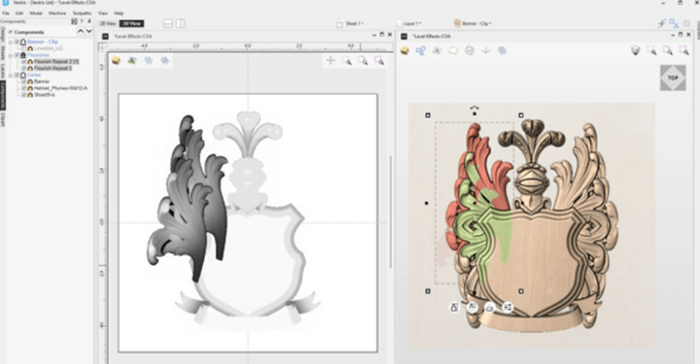Move component up with up arrow
This screenshot has height=364, width=700.
pyautogui.click(x=81, y=31)
